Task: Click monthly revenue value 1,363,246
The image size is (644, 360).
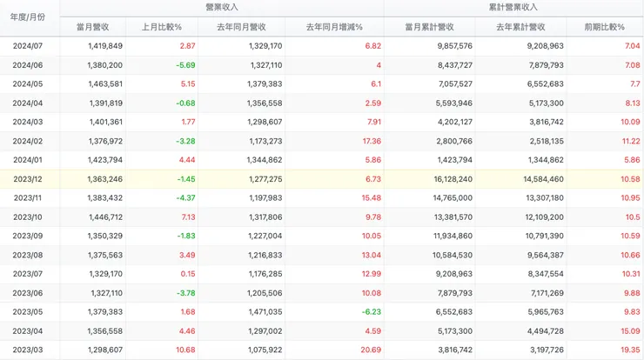Action: click(x=105, y=179)
